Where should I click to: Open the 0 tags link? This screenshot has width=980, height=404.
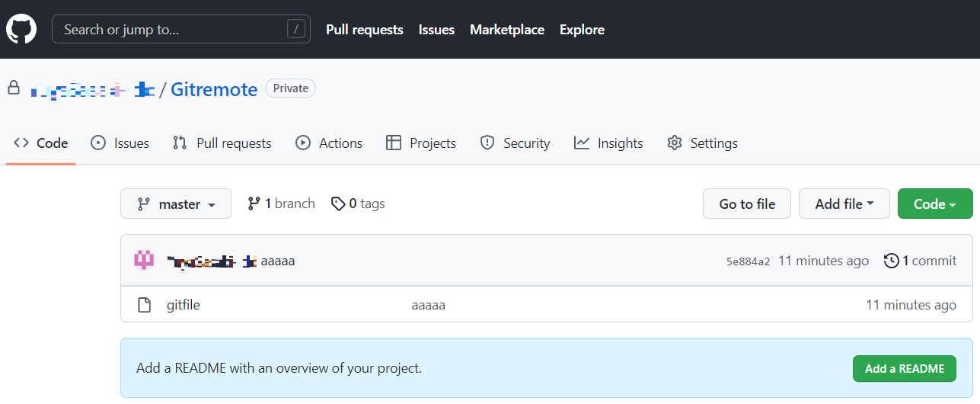[x=358, y=204]
